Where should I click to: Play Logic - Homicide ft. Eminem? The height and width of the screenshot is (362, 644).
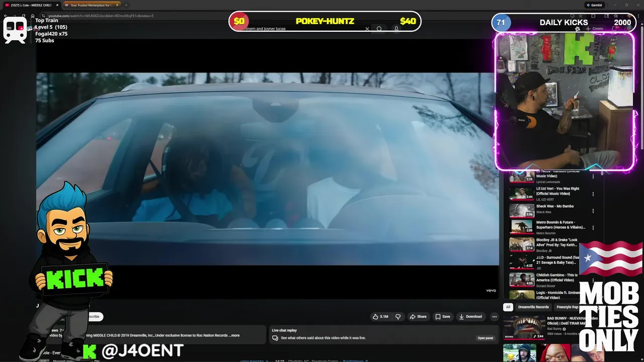558,295
